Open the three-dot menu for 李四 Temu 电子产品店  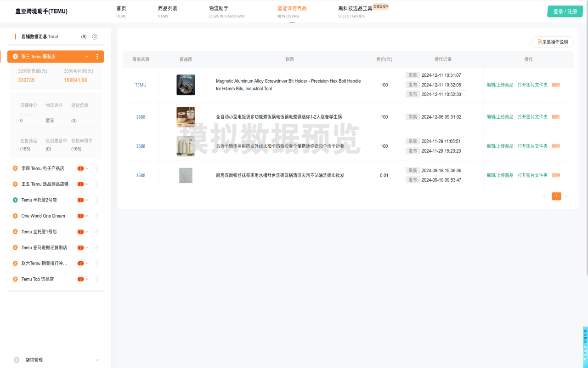[97, 168]
